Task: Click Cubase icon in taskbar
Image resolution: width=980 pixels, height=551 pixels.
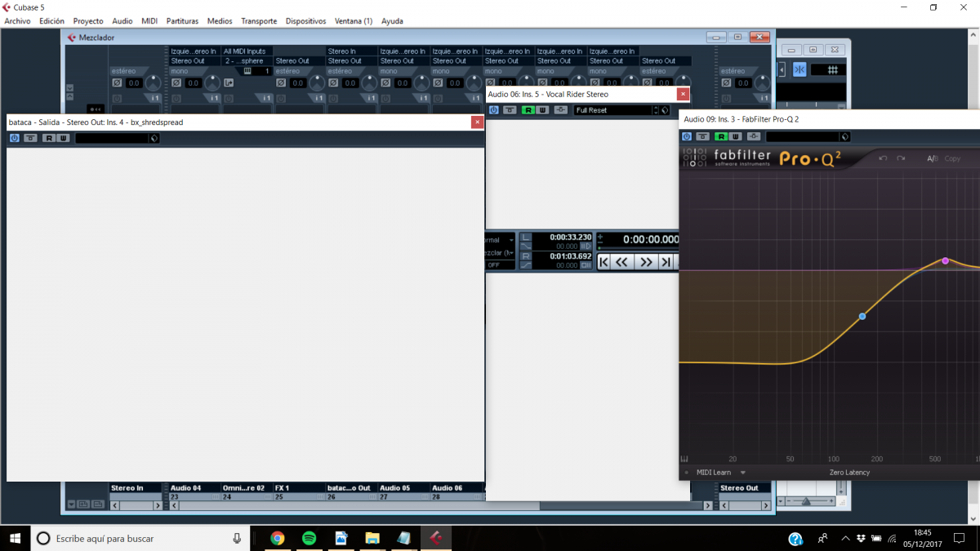Action: tap(436, 538)
